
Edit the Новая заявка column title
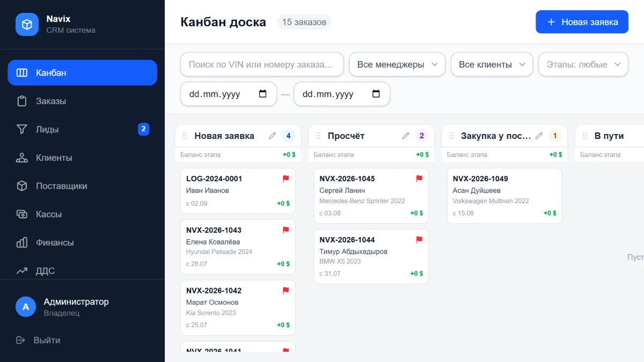pyautogui.click(x=273, y=136)
